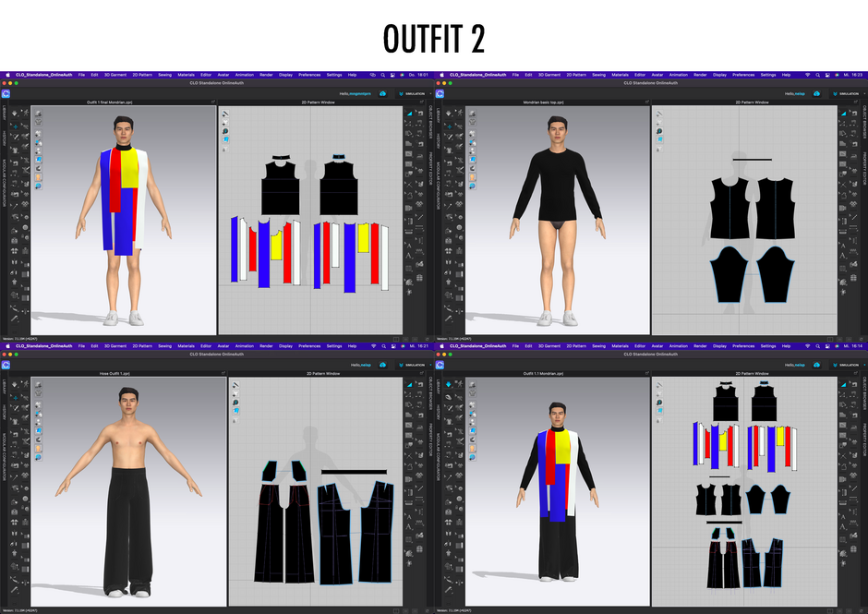The image size is (868, 614).
Task: Open the cloud icon in Hose Outfit 1 window
Action: [x=382, y=365]
